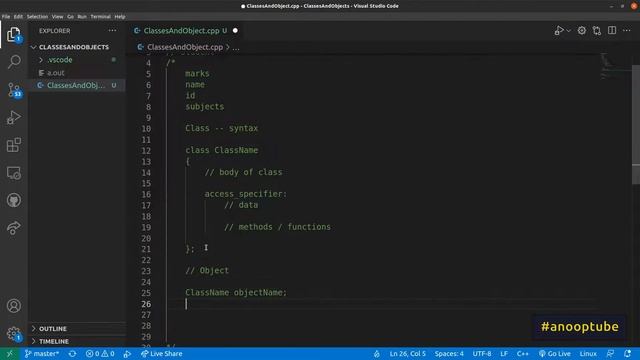Close the unsaved ClassesAndObject.cpp tab dot
Viewport: 640px width, 360px height.
[235, 31]
